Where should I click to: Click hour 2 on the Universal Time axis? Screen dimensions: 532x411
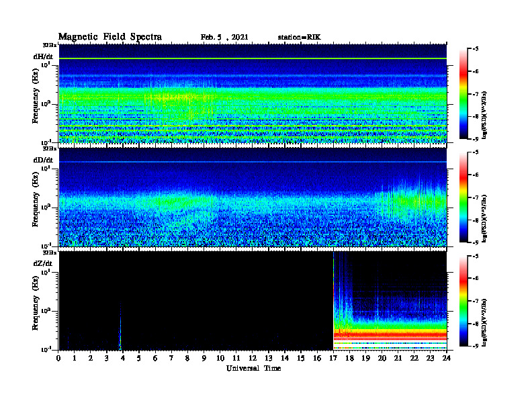tap(91, 359)
